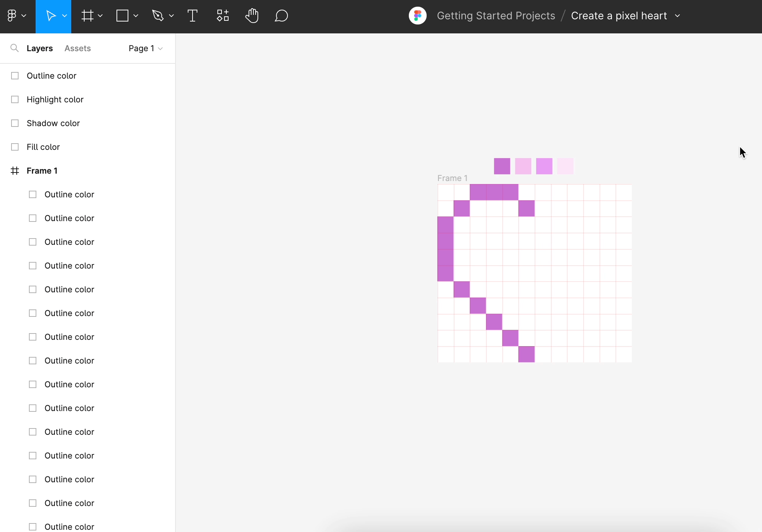Select the Shadow color layer

click(x=53, y=123)
